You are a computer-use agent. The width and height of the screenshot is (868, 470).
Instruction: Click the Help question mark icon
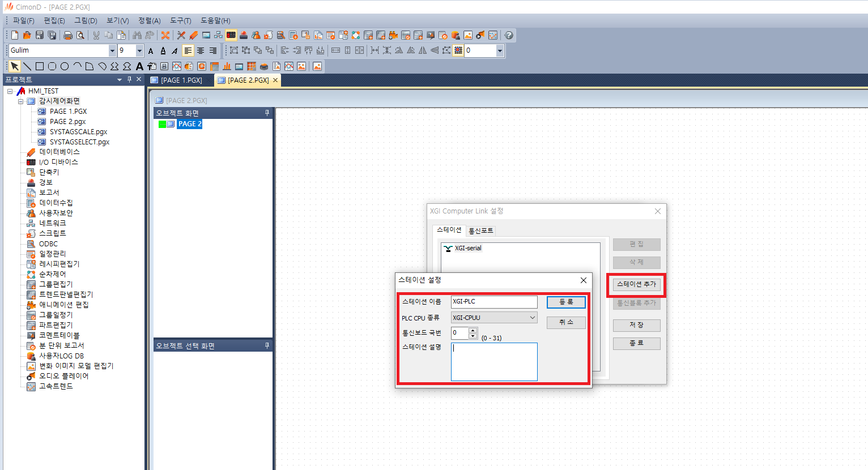click(x=509, y=35)
